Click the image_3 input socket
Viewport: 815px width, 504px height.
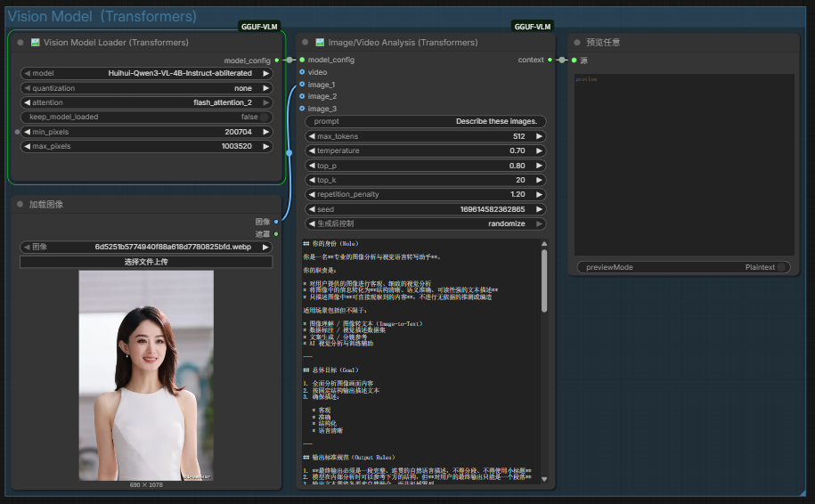pyautogui.click(x=302, y=109)
